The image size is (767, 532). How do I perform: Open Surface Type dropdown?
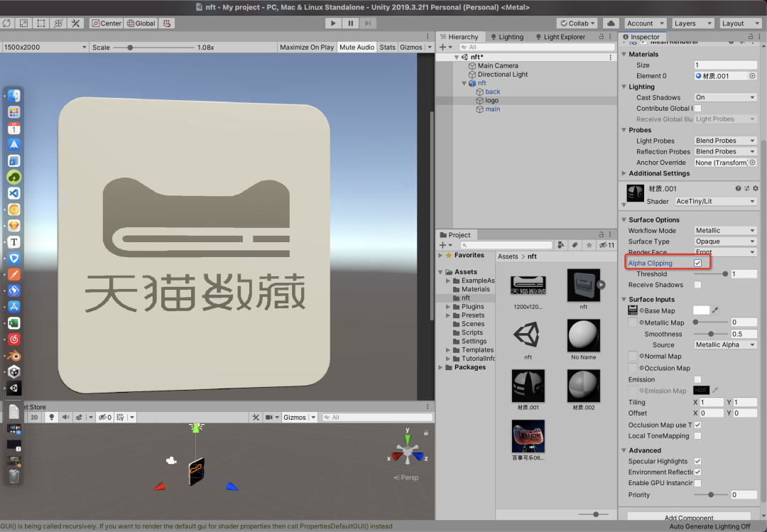[725, 241]
